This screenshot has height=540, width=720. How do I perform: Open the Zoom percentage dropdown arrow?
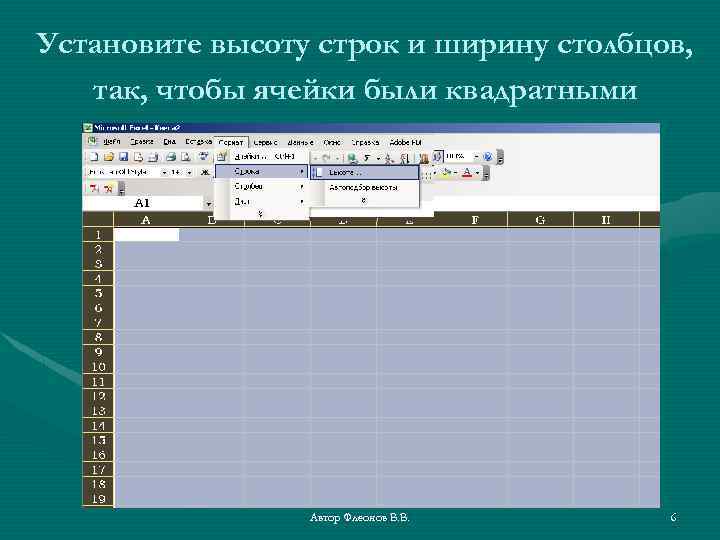[x=476, y=157]
